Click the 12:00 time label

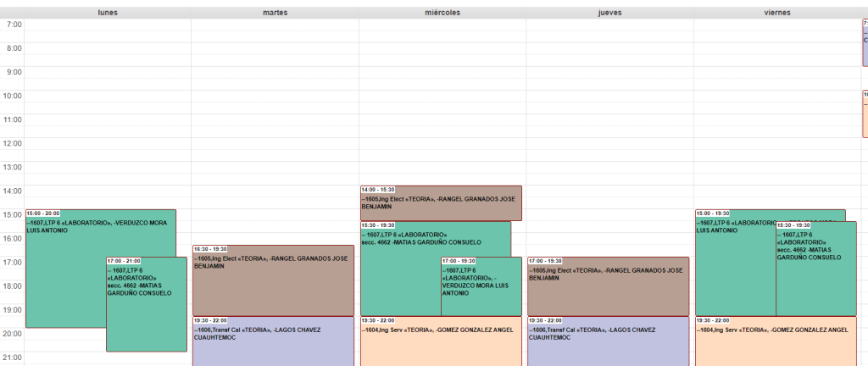(x=13, y=143)
